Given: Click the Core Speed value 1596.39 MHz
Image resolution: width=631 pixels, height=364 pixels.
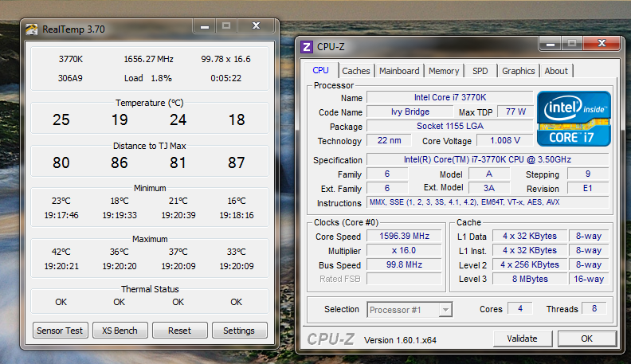Looking at the screenshot, I should tap(404, 236).
